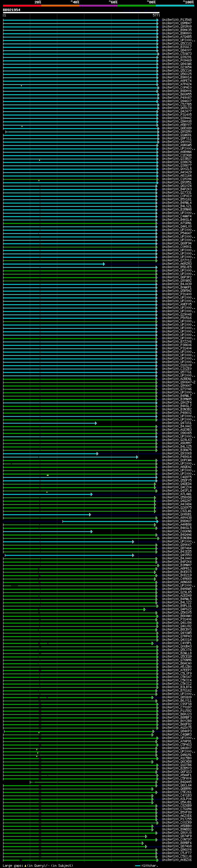Open UniRef100_A7L4W1 hit

click(x=176, y=494)
